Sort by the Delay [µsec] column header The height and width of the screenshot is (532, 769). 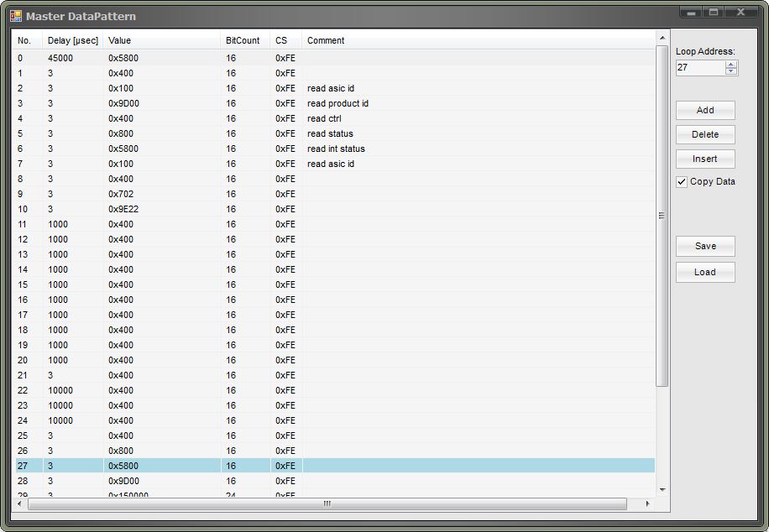pyautogui.click(x=72, y=40)
